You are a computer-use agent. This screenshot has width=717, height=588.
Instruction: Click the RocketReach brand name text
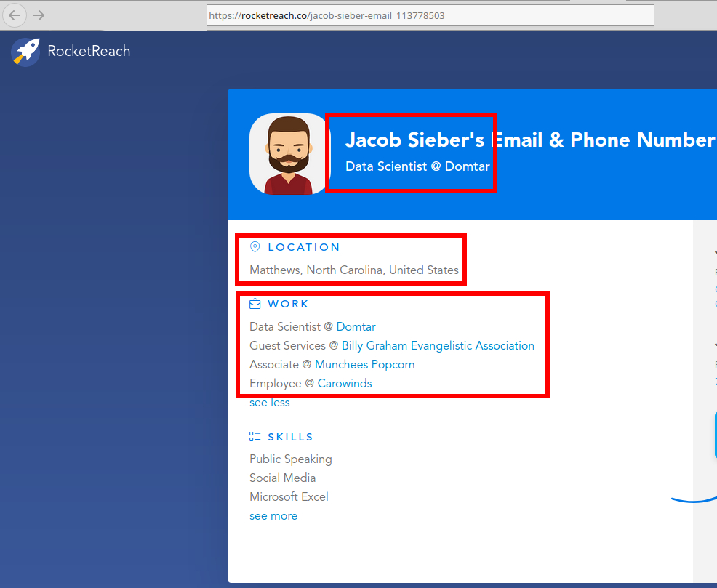89,51
